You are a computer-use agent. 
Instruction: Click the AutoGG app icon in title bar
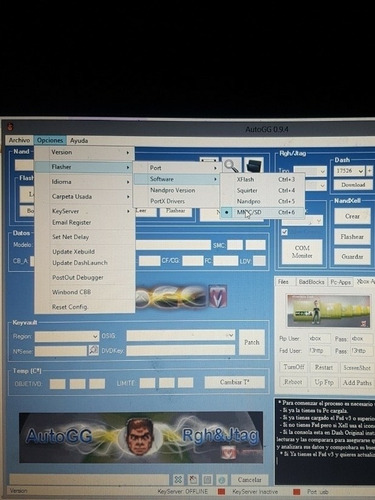10,127
